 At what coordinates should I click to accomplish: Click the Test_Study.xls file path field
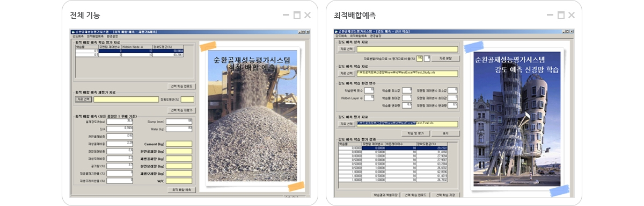(407, 73)
